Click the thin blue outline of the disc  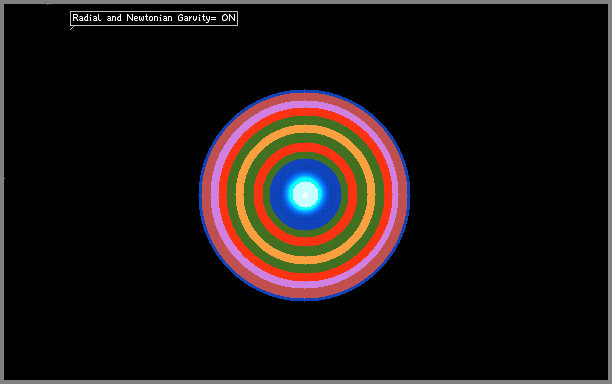[305, 91]
